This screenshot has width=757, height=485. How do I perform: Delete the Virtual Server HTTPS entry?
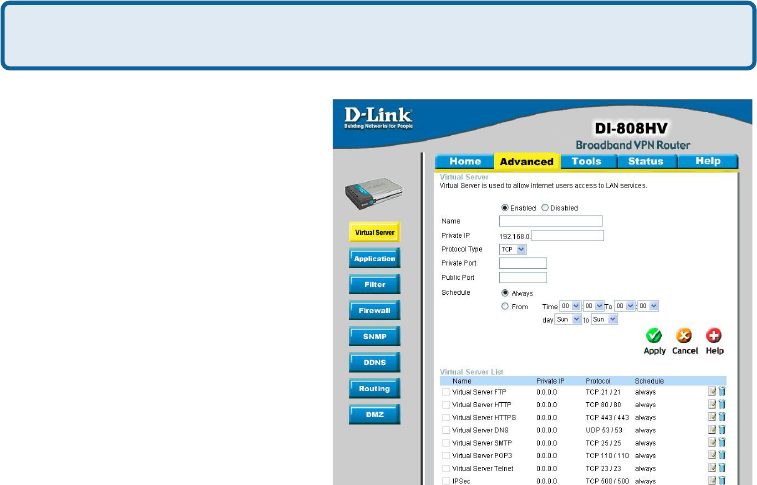pos(722,417)
